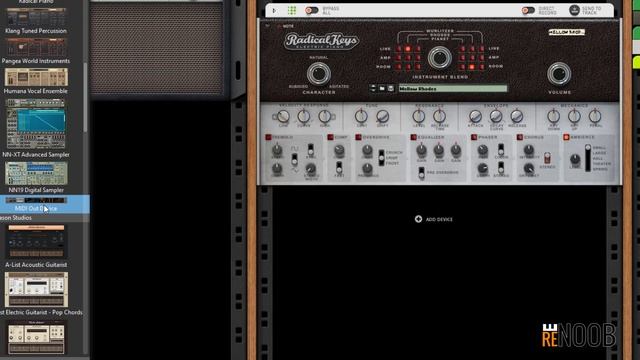Select Pangea World Instruments device thumbnail
The width and height of the screenshot is (640, 360).
click(36, 47)
